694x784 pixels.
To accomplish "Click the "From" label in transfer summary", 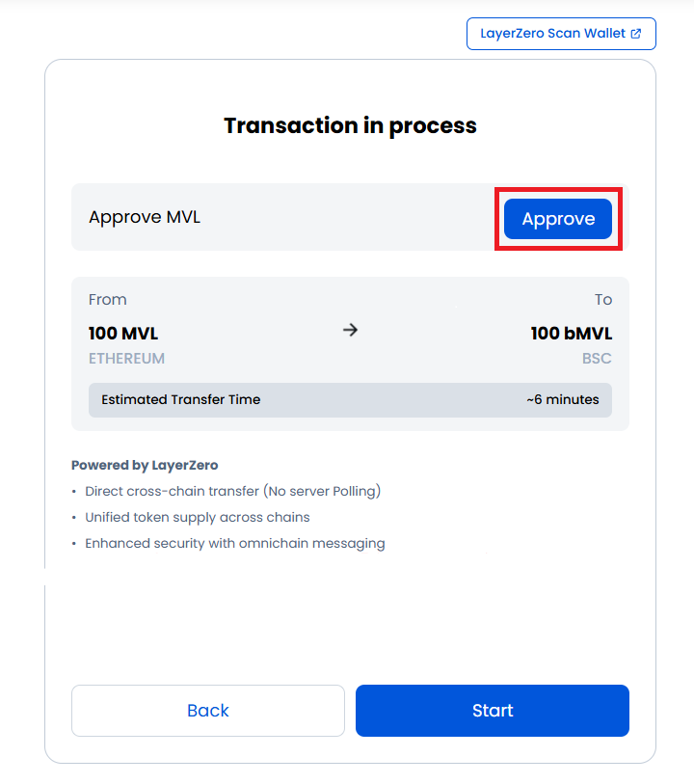I will tap(108, 300).
